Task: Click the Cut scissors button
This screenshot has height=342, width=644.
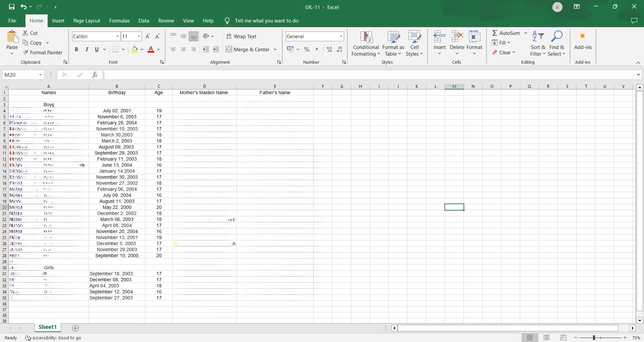Action: [30, 33]
